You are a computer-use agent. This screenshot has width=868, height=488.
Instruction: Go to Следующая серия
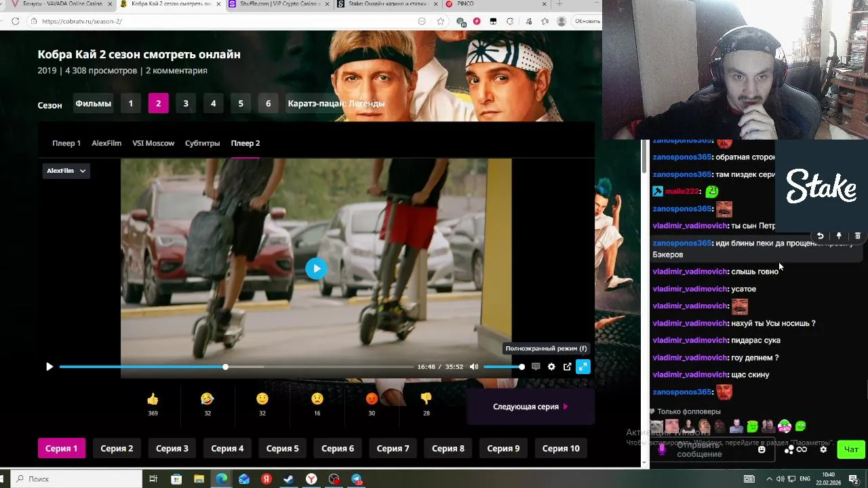tap(530, 407)
